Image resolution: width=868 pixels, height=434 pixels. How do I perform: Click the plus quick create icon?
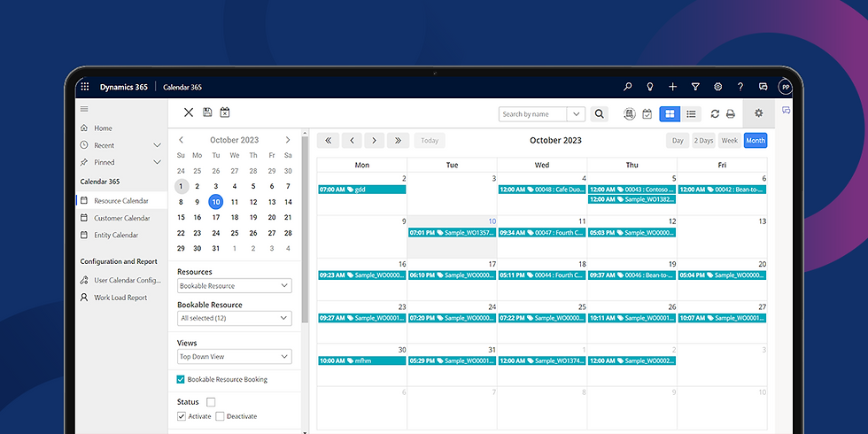click(672, 87)
